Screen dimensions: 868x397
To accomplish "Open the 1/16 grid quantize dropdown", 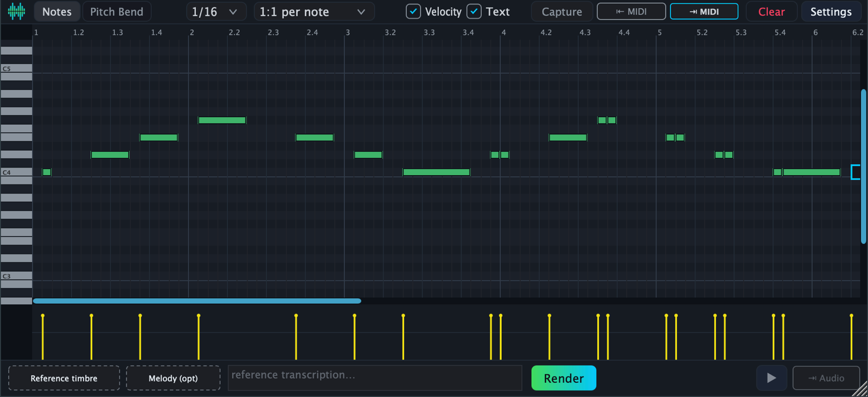I will point(216,11).
